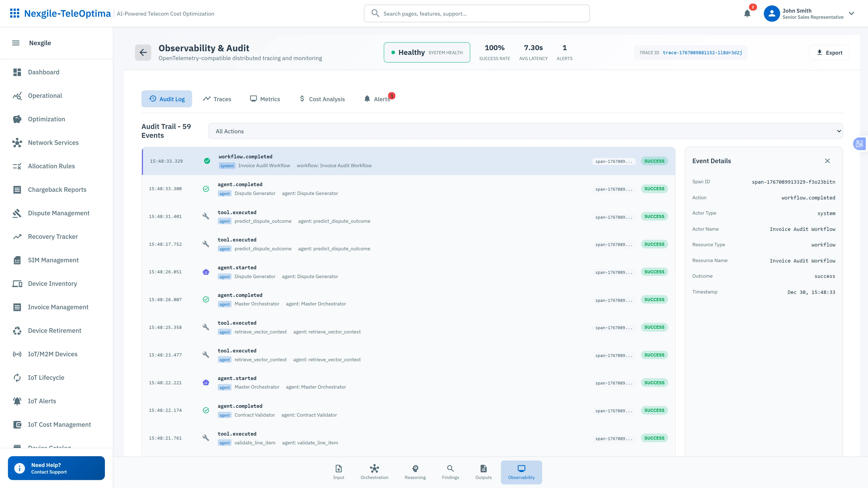Click the Export button
Viewport: 868px width, 488px height.
click(829, 52)
